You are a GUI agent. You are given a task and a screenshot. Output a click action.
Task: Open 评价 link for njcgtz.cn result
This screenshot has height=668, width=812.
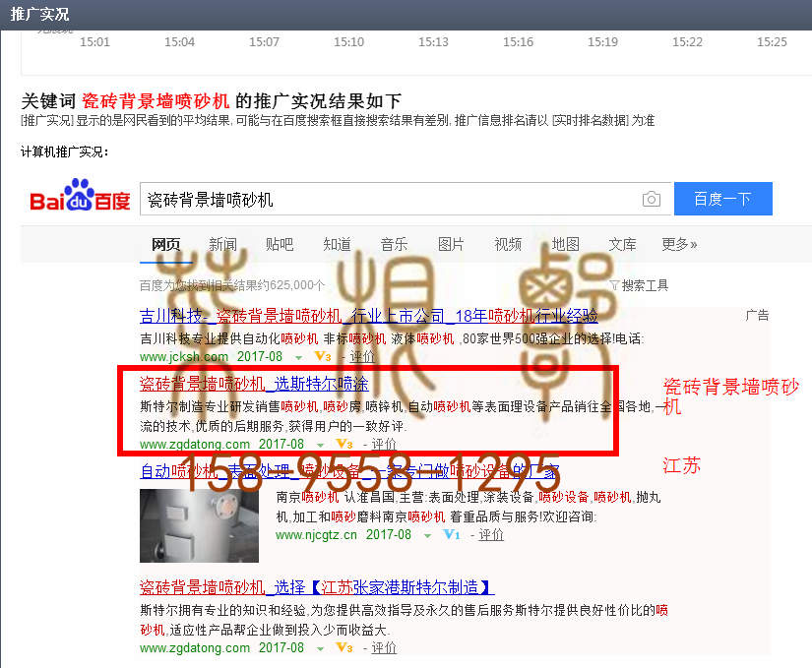pyautogui.click(x=491, y=534)
